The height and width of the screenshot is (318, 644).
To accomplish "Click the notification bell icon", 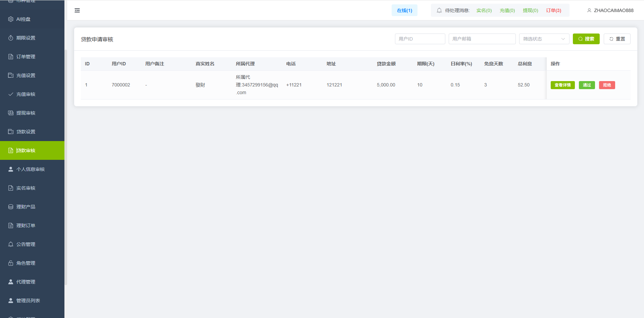I will click(439, 10).
